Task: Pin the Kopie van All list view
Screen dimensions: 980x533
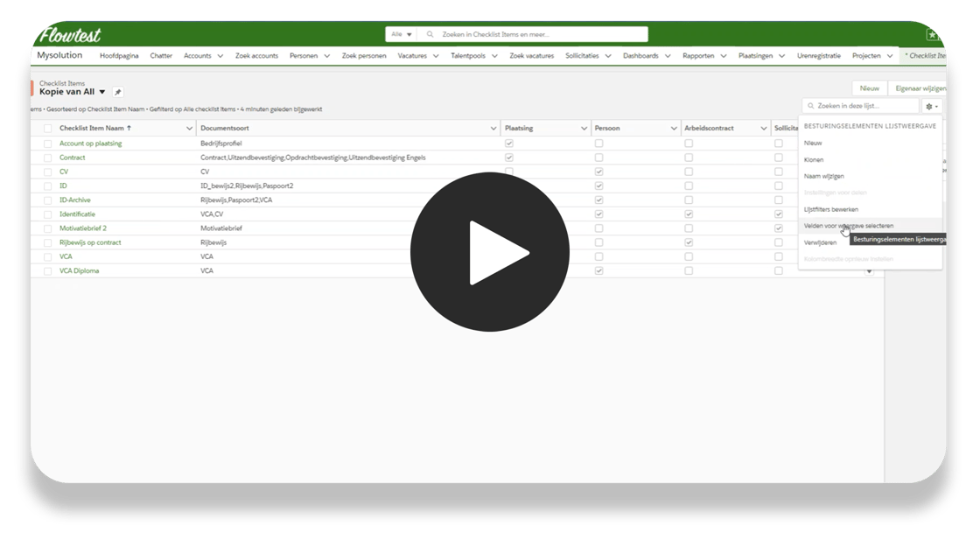Action: (117, 92)
